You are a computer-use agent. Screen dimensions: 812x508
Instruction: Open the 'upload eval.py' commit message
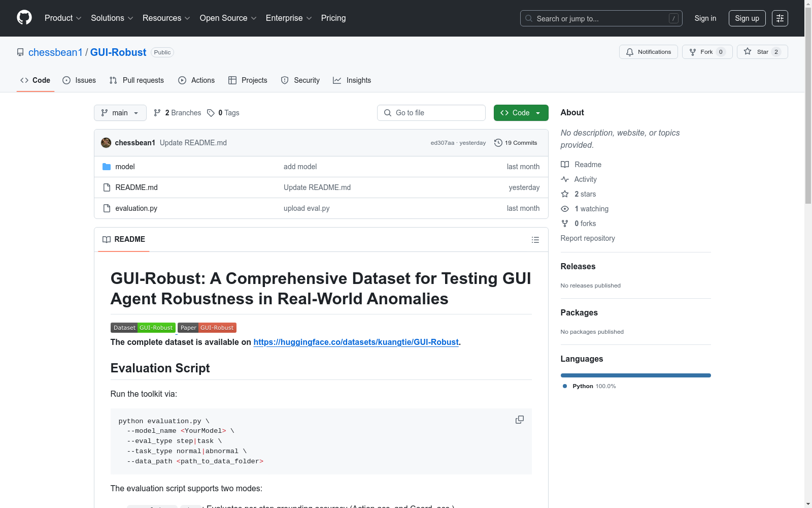pos(307,208)
